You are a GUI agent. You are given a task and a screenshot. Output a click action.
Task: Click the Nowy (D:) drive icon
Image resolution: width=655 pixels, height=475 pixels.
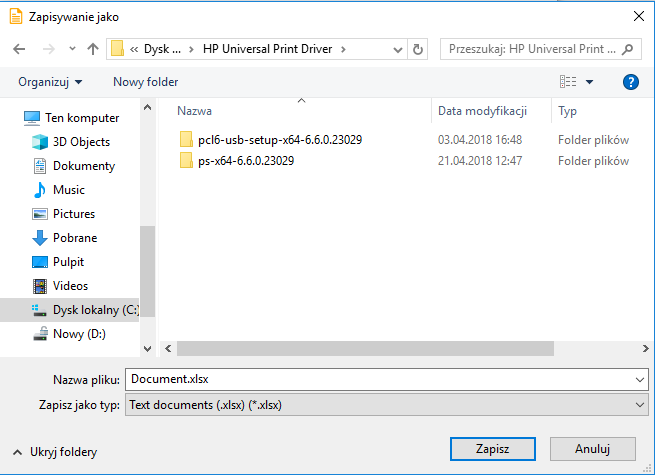[x=40, y=334]
